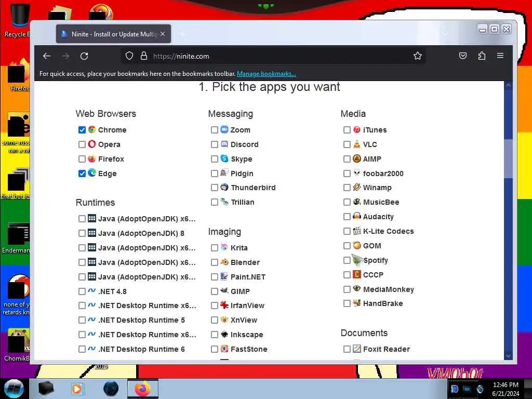Click the Inkscape label

(247, 335)
